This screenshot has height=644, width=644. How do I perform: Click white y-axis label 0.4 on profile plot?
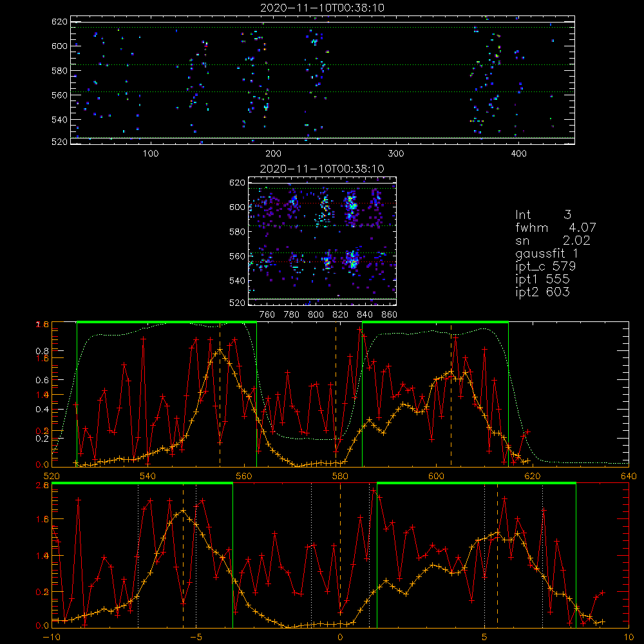43,410
